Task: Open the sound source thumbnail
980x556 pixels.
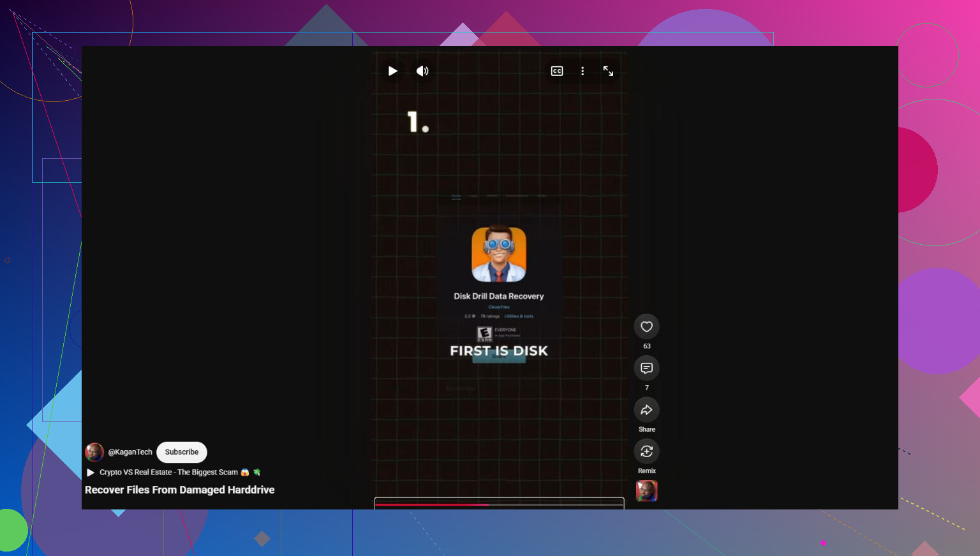Action: coord(646,491)
